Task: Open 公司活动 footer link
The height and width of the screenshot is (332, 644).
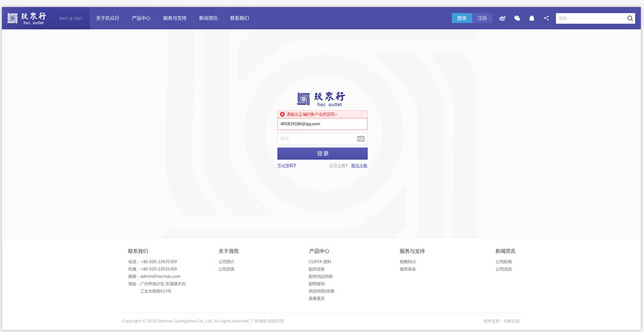Action: [503, 269]
